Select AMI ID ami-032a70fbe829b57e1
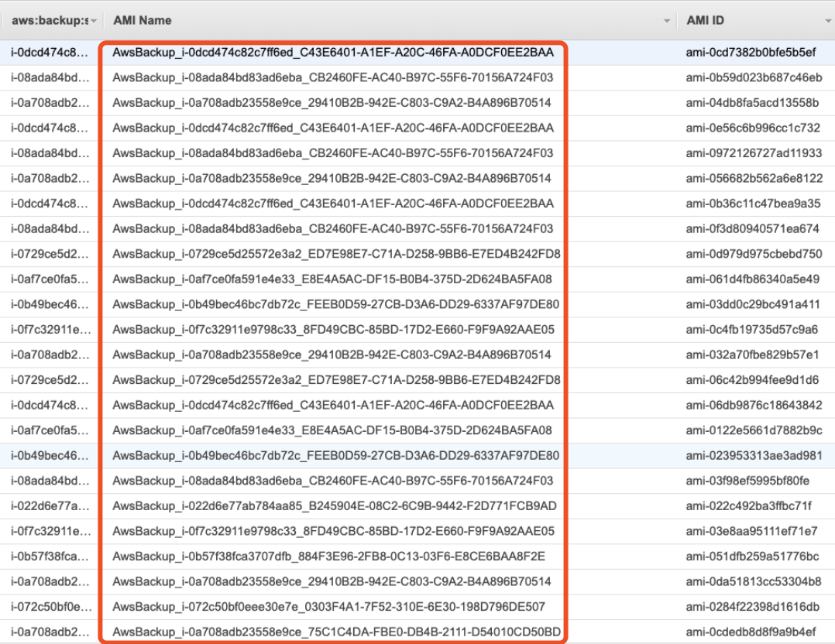The image size is (835, 644). [x=752, y=355]
